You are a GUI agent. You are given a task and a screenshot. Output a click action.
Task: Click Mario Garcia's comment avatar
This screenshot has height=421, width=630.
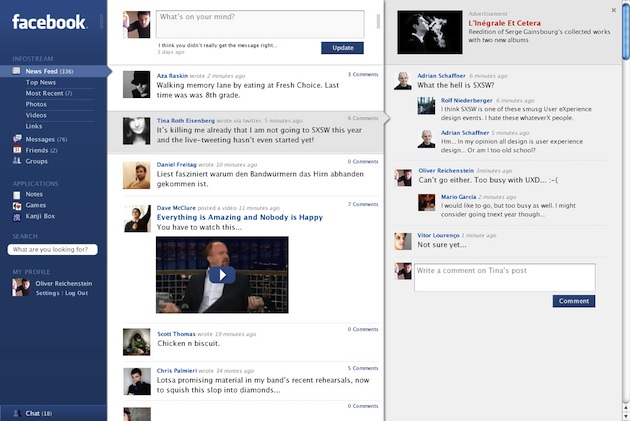(426, 202)
